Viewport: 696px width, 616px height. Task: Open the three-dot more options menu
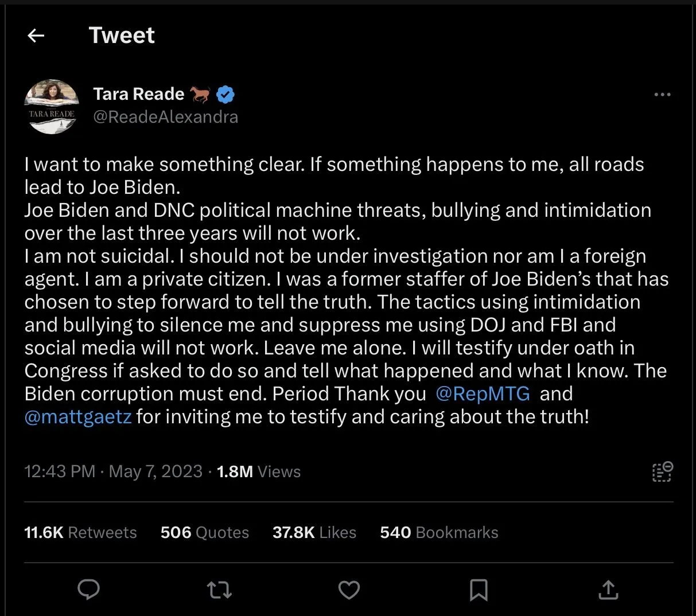662,95
